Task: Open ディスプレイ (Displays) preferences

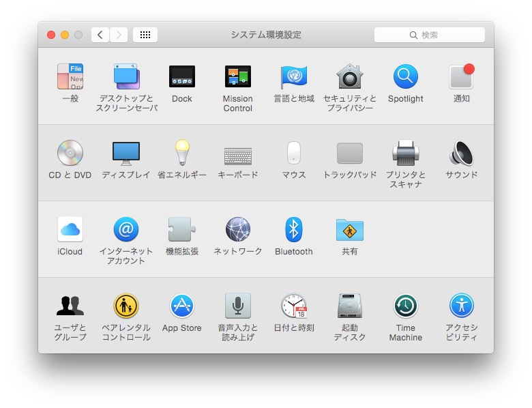Action: point(126,153)
